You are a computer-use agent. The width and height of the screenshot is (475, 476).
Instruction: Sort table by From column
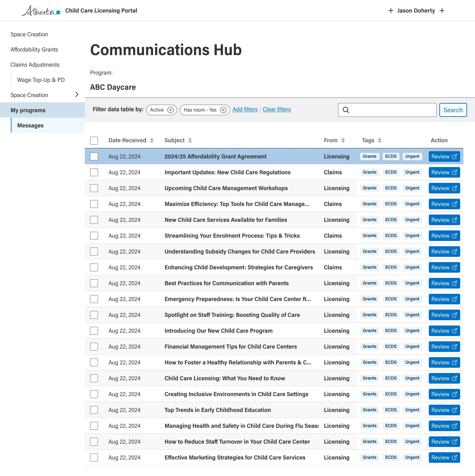click(x=343, y=140)
